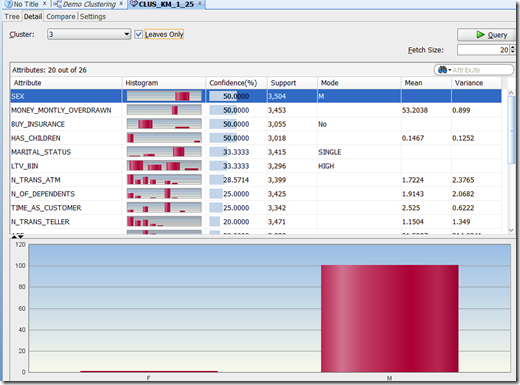The width and height of the screenshot is (520, 385).
Task: Click the variance value 2.3765
Action: [463, 180]
